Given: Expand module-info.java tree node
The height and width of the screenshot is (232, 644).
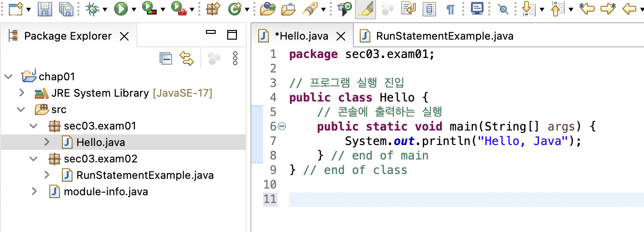Looking at the screenshot, I should [x=34, y=191].
